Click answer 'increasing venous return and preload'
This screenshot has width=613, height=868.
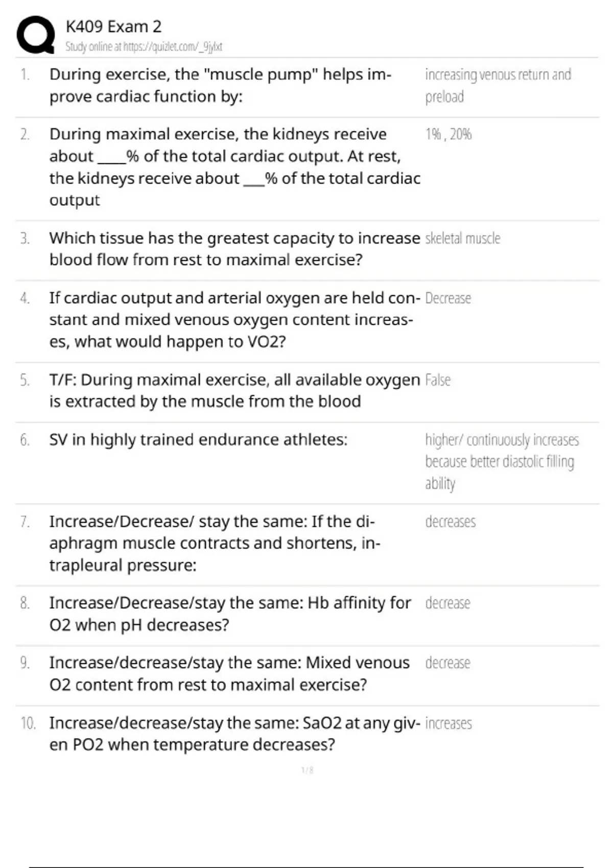pos(498,85)
